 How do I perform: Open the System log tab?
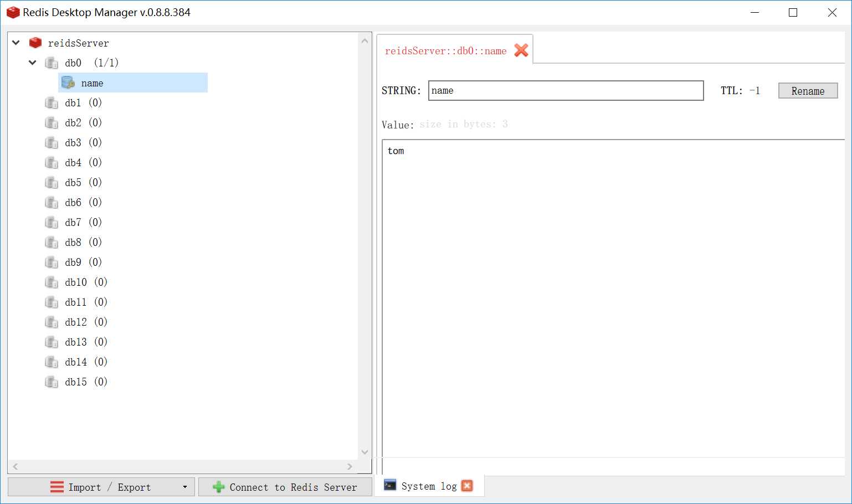coord(429,486)
